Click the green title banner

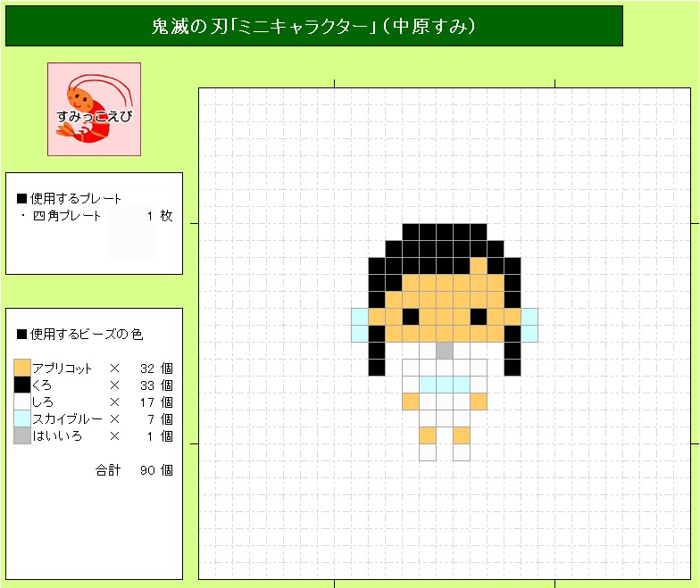click(x=314, y=26)
